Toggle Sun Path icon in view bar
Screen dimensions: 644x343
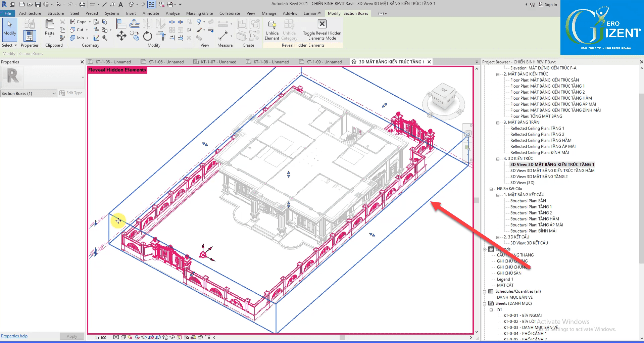coord(130,337)
